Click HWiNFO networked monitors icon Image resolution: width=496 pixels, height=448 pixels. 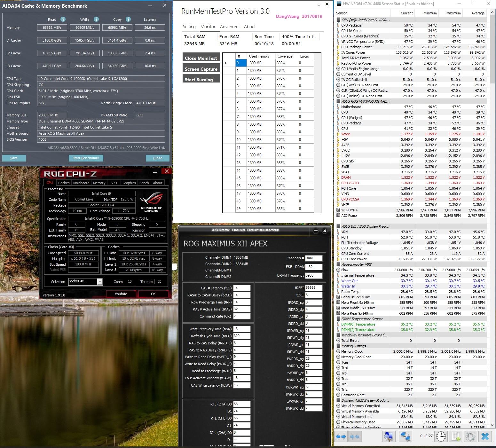(405, 436)
